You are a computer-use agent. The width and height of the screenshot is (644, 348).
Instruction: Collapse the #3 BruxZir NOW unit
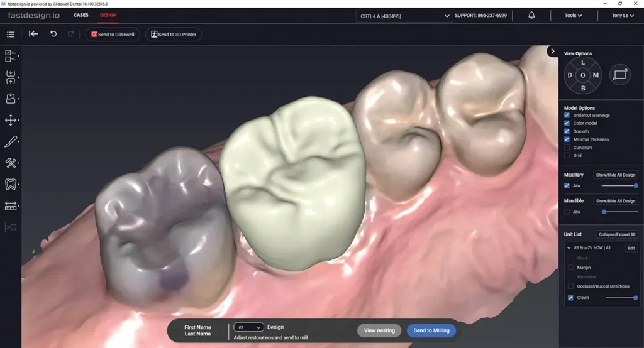tap(569, 248)
